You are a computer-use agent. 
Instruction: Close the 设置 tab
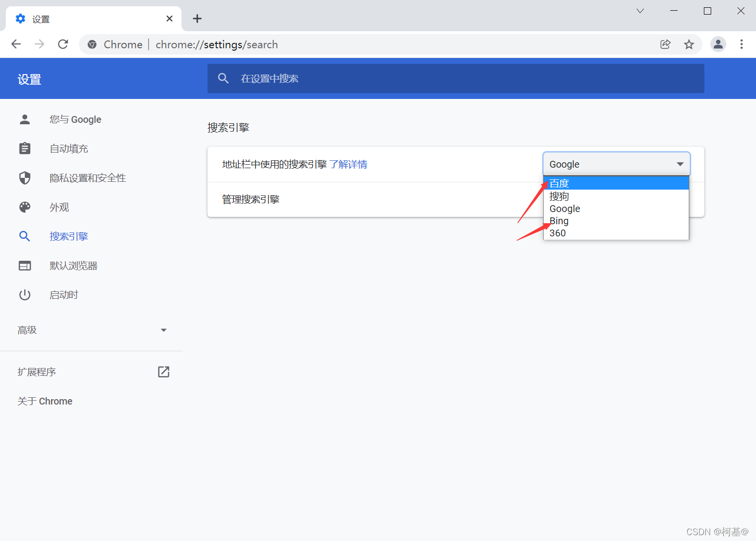pos(170,19)
